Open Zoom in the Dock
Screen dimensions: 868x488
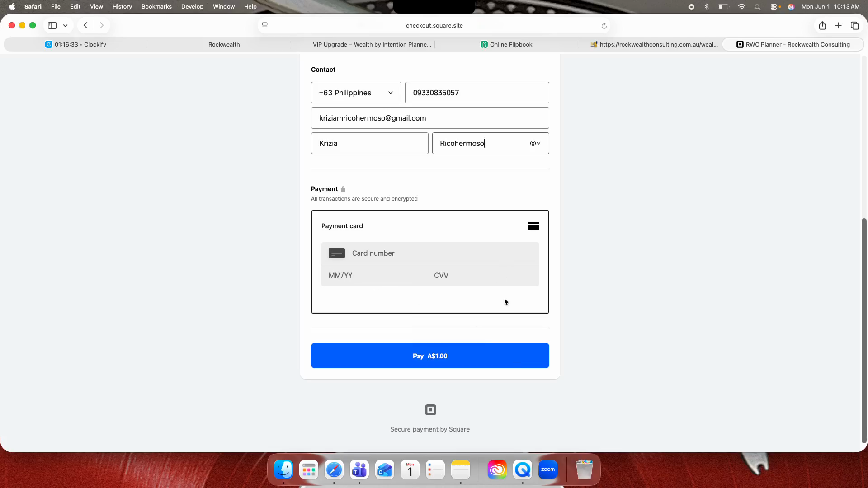click(548, 470)
